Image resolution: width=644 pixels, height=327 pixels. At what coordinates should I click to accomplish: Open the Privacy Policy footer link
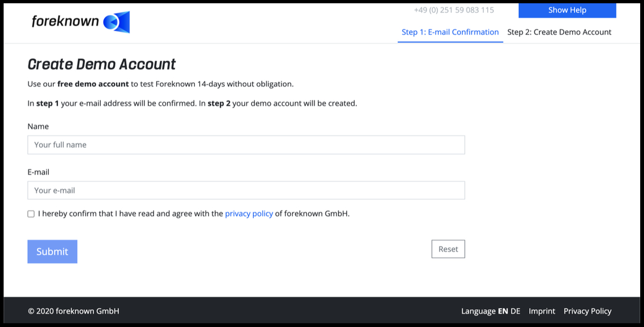[x=588, y=311]
